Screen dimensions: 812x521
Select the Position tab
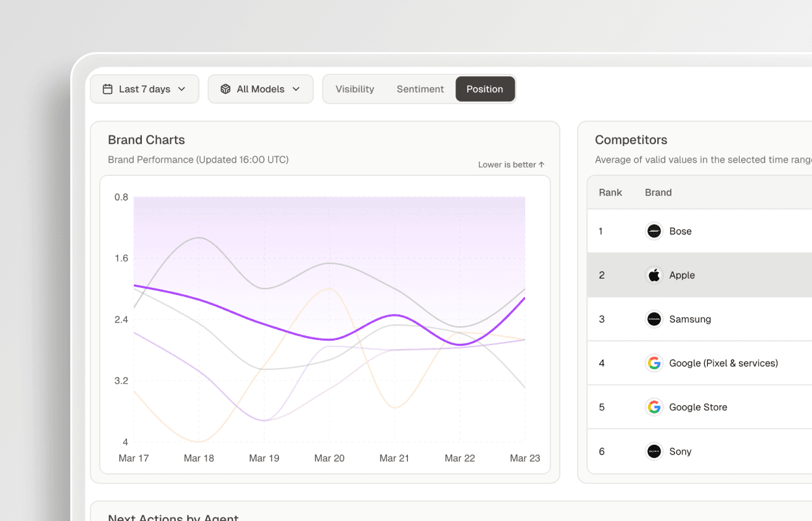point(485,89)
